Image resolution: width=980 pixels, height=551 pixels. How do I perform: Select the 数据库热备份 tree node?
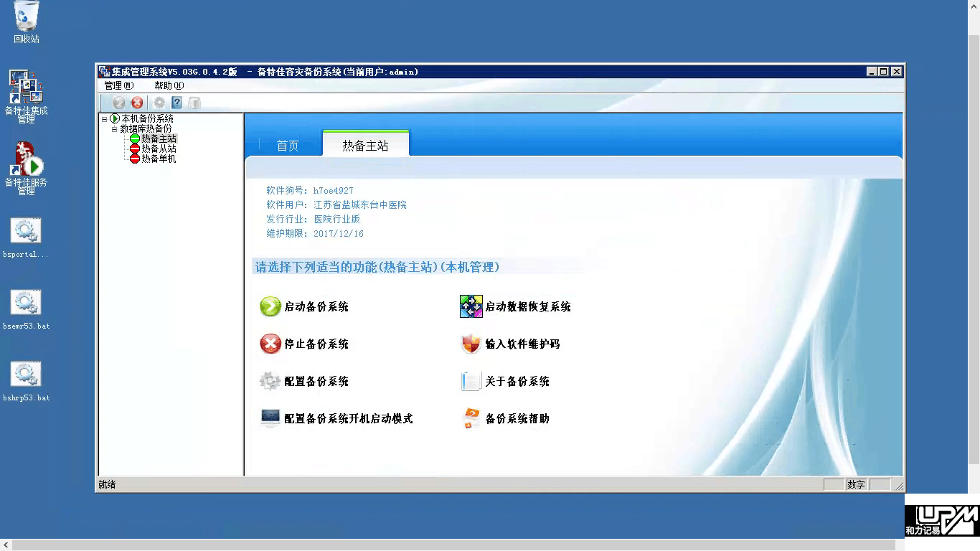point(146,128)
